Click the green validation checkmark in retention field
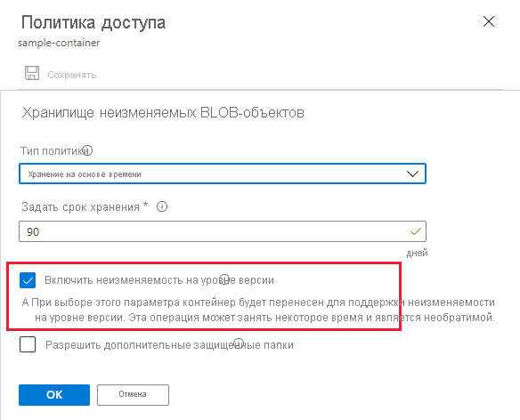Viewport: 520px width, 420px height. (416, 231)
